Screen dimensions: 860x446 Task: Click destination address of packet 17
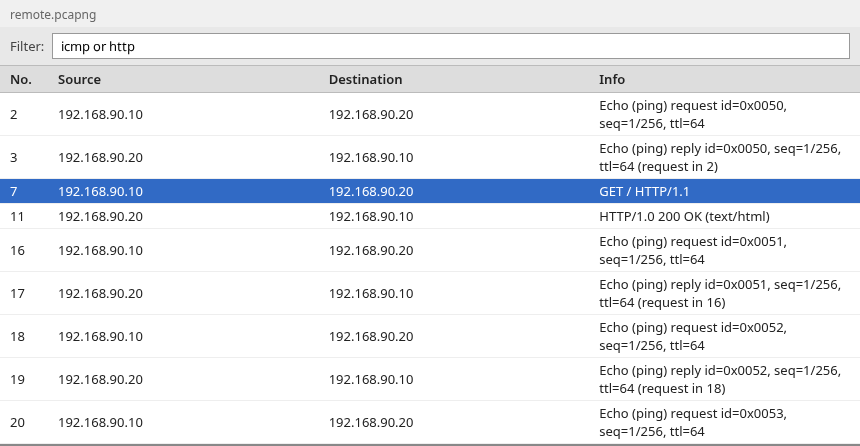(x=371, y=293)
